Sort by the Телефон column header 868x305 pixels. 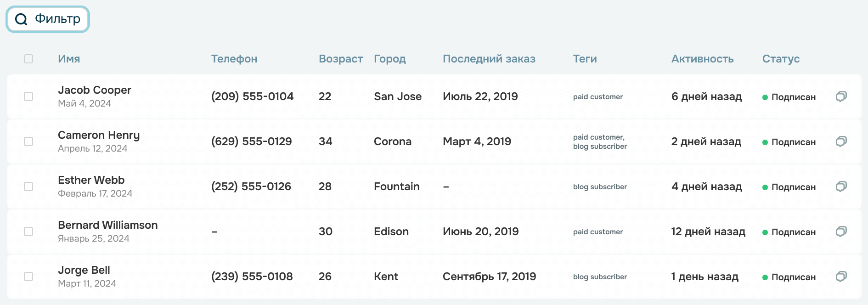coord(234,59)
